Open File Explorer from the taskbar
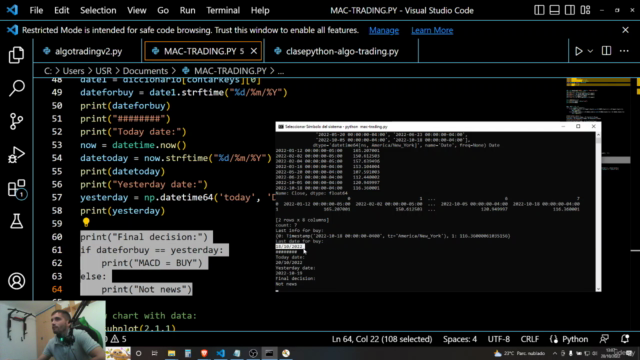Screen dimensions: 640x360 pyautogui.click(x=171, y=353)
